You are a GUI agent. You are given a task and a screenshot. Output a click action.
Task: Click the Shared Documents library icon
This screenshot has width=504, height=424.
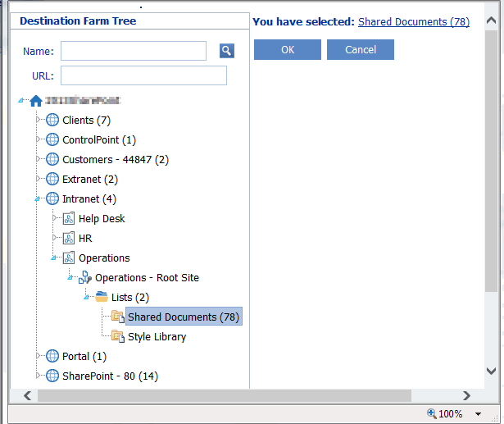pos(118,317)
